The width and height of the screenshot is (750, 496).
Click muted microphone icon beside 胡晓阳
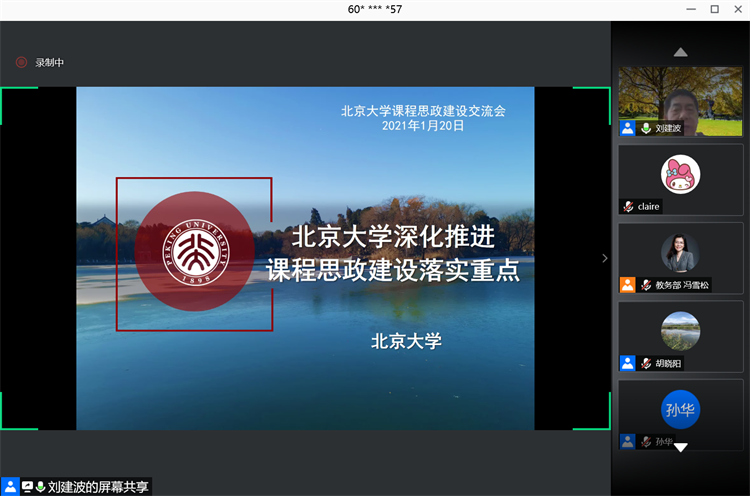click(646, 364)
